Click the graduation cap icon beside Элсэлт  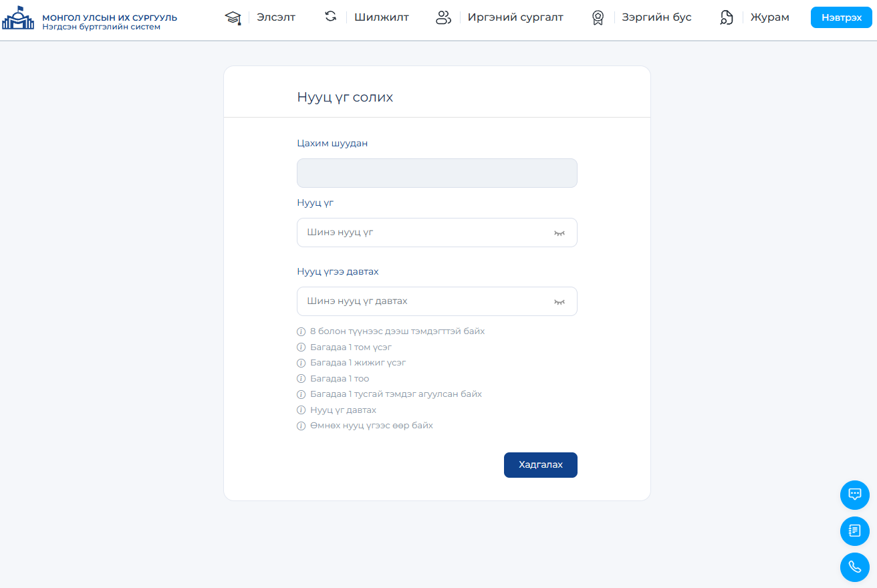pyautogui.click(x=233, y=17)
